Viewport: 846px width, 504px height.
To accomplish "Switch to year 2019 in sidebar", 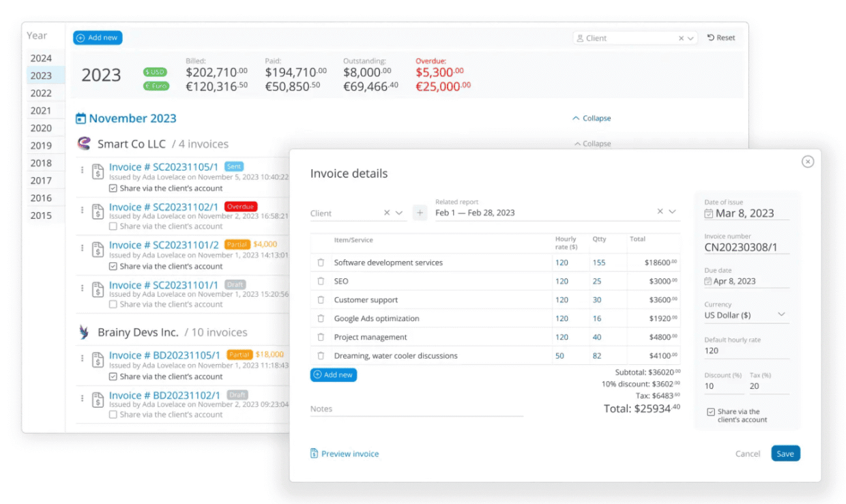I will point(41,145).
